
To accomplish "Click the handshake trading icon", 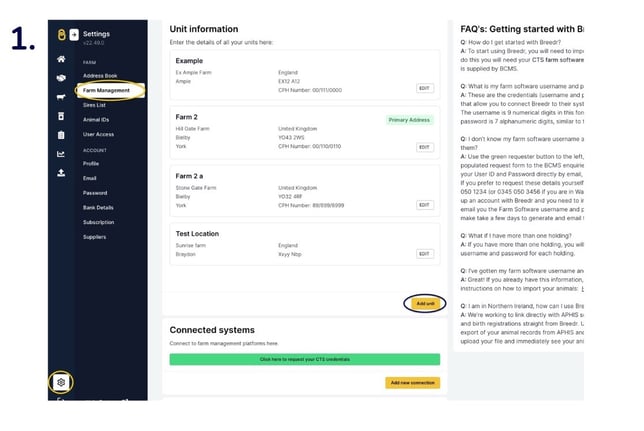I will click(x=61, y=78).
